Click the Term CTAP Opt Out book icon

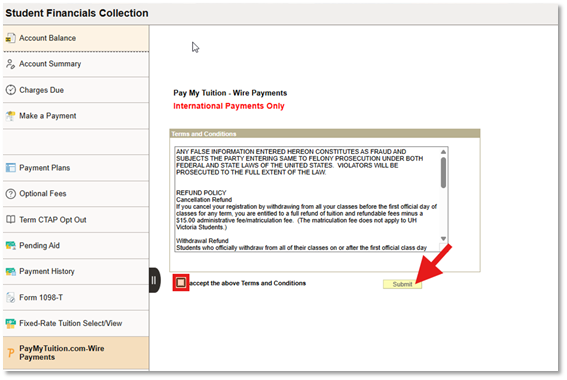tap(10, 219)
